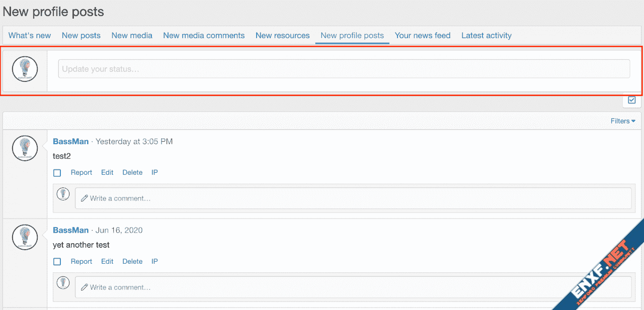Image resolution: width=644 pixels, height=310 pixels.
Task: Click Edit on 'yet another test' post
Action: [x=107, y=262]
